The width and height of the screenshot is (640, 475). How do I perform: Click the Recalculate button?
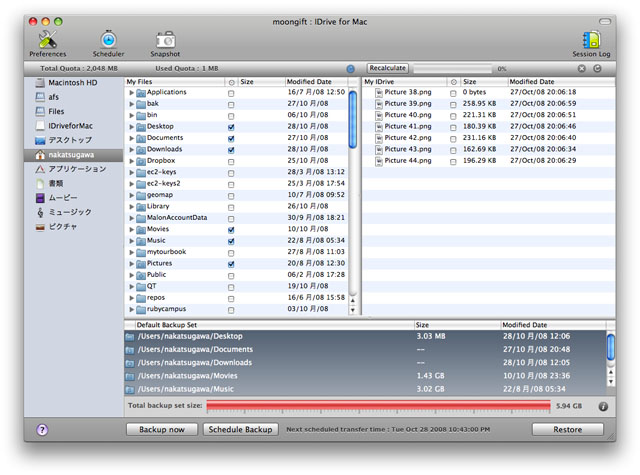coord(388,68)
